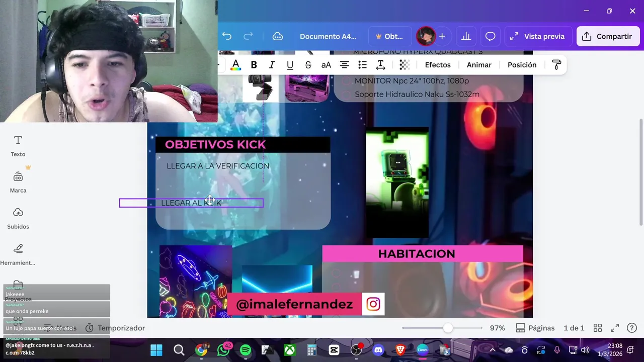Open Windows taskbar search

point(179,350)
